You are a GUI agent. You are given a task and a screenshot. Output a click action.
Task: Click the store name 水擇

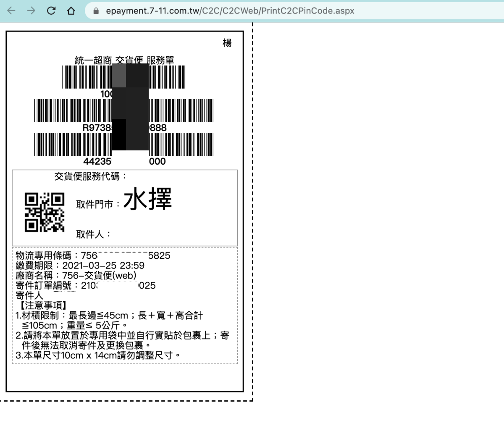coord(147,199)
